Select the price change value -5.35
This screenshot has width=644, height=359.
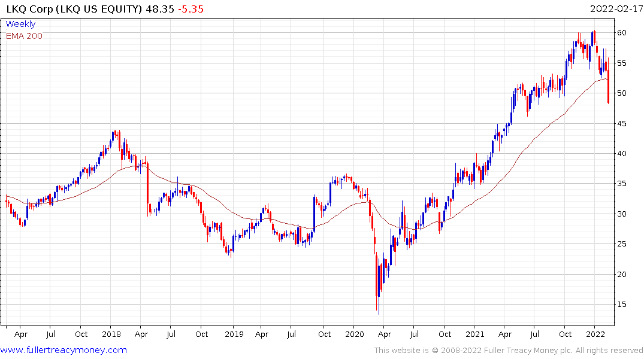[x=191, y=9]
